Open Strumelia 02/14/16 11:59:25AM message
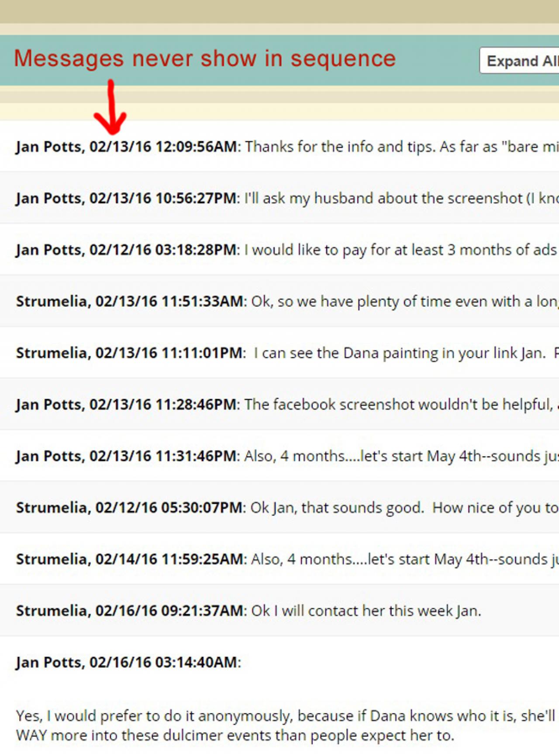This screenshot has height=756, width=559. 131,559
